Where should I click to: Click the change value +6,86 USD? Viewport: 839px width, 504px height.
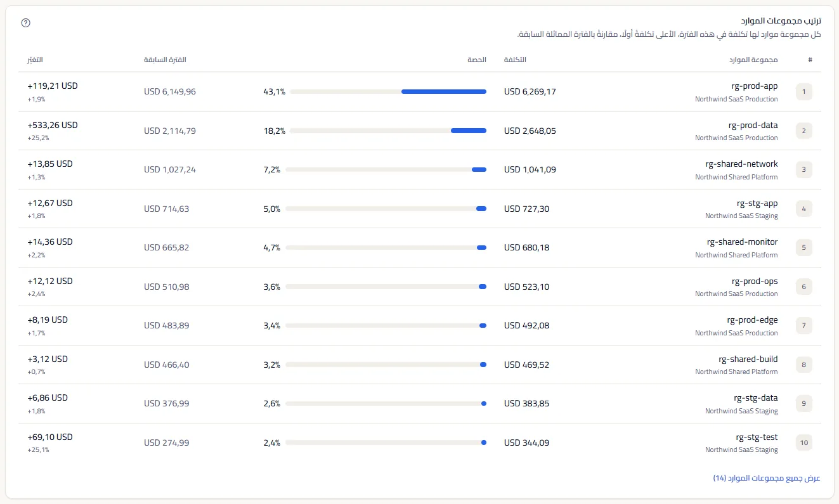pyautogui.click(x=48, y=397)
